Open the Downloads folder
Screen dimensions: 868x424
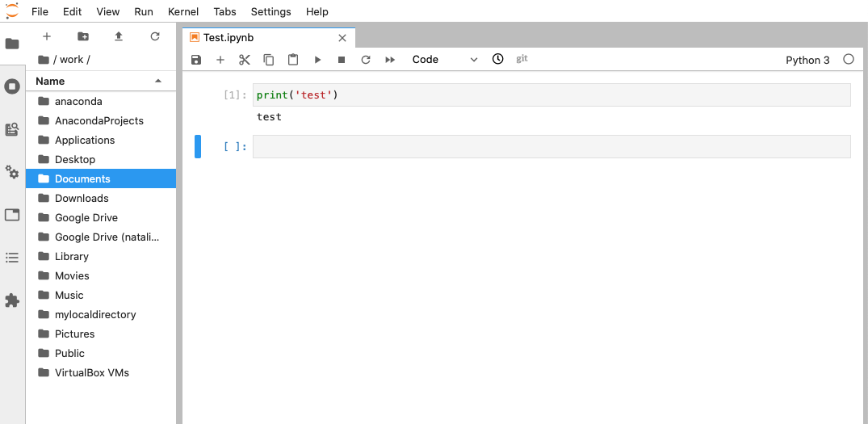[82, 198]
